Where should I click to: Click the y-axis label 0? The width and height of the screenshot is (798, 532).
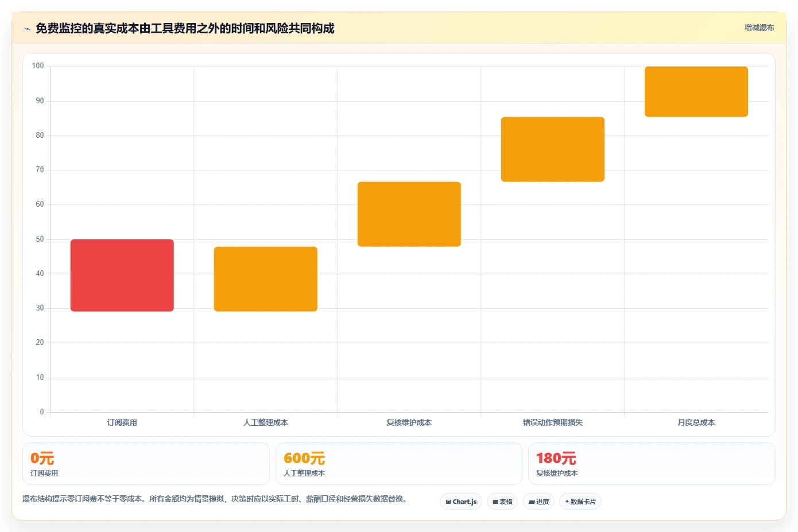pyautogui.click(x=41, y=411)
